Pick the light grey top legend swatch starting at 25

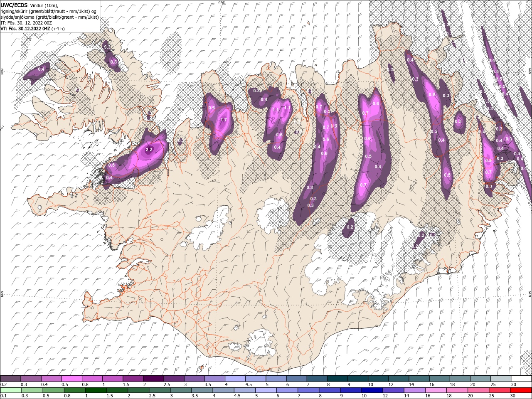point(501,379)
